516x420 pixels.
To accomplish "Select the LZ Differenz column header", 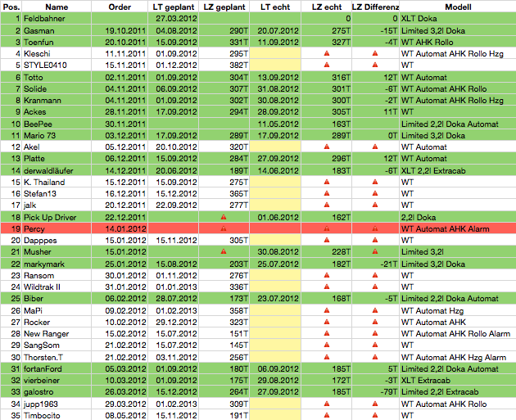I will point(375,7).
